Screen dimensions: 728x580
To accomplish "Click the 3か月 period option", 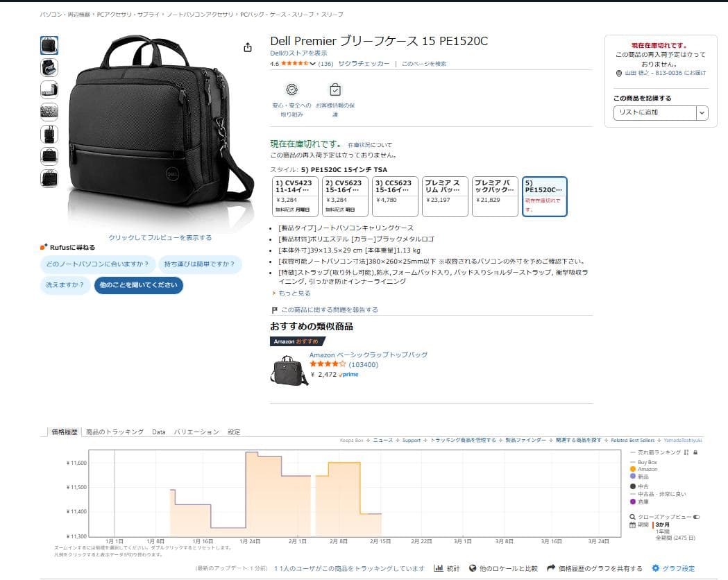I will coord(663,524).
